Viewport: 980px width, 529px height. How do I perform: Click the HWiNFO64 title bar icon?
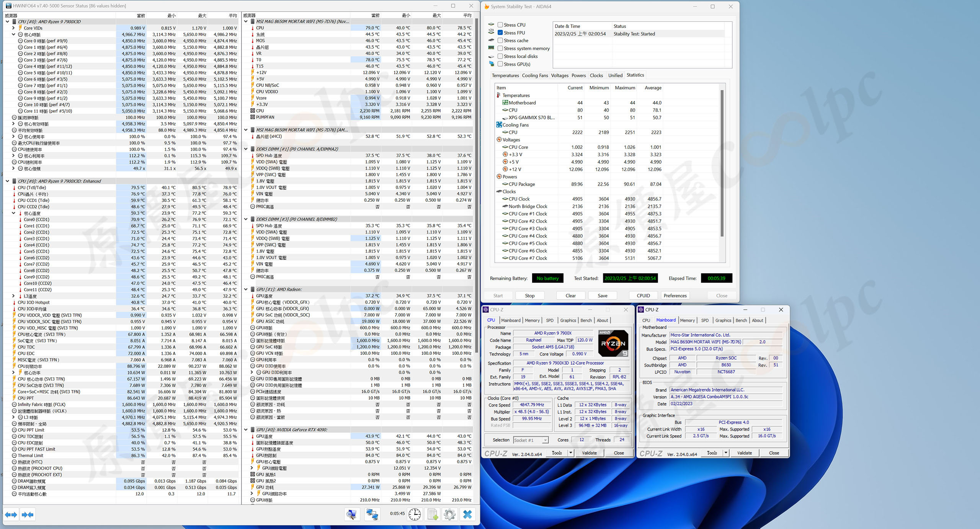click(8, 6)
